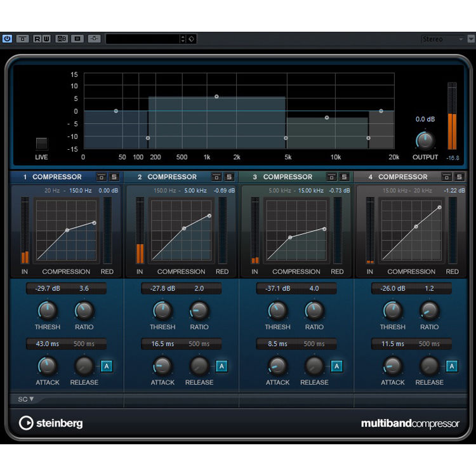Click band 2 curve end point on graph

[209, 216]
